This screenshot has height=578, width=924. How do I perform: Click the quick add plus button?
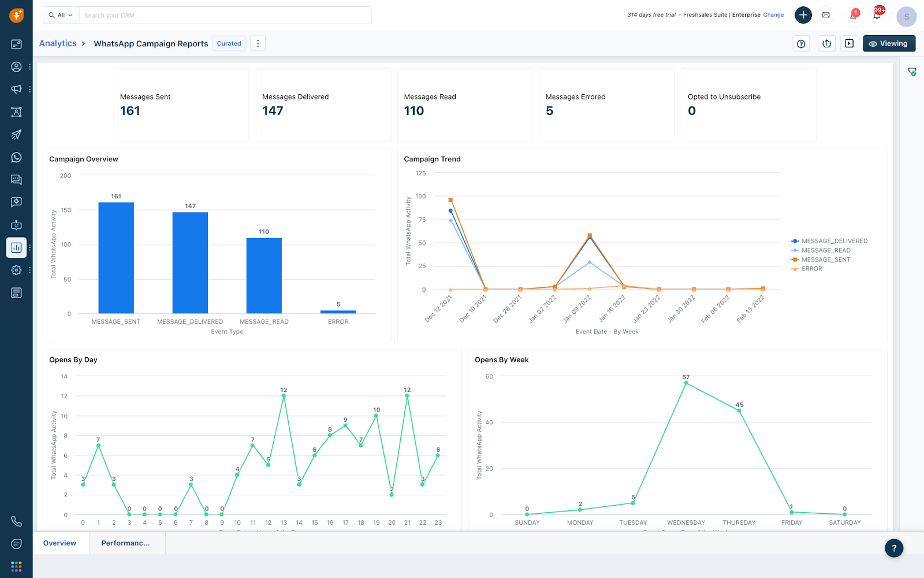[x=803, y=15]
